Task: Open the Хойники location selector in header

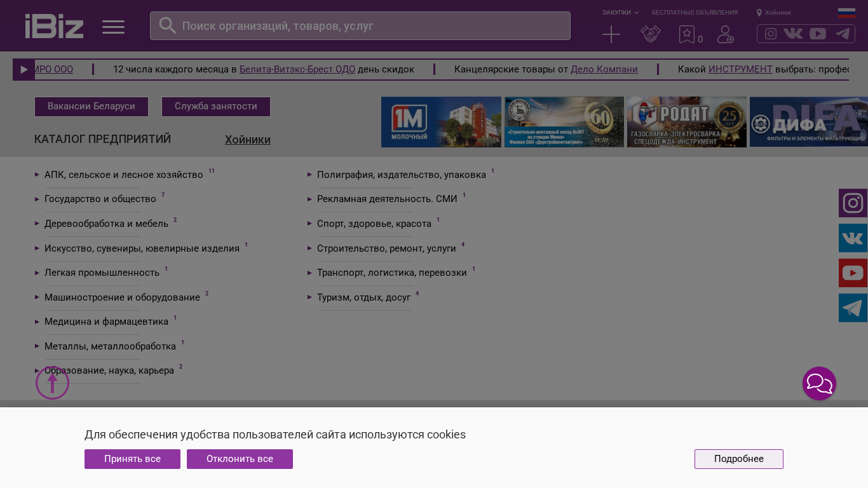Action: [x=774, y=13]
